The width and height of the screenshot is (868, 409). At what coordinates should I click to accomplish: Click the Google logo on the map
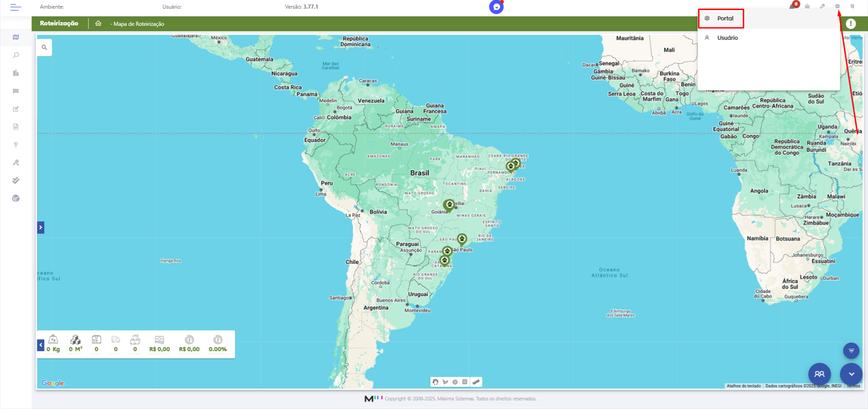[x=53, y=383]
